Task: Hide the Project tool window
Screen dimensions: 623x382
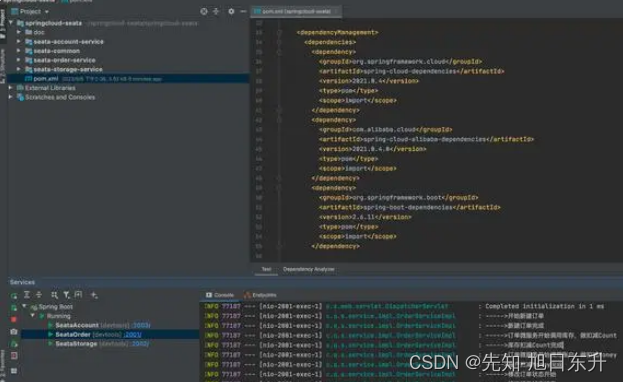Action: [243, 12]
